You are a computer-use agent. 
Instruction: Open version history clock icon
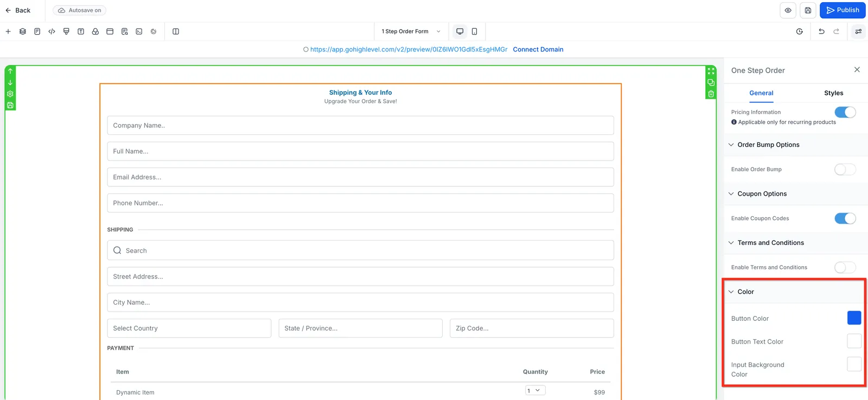(x=799, y=31)
